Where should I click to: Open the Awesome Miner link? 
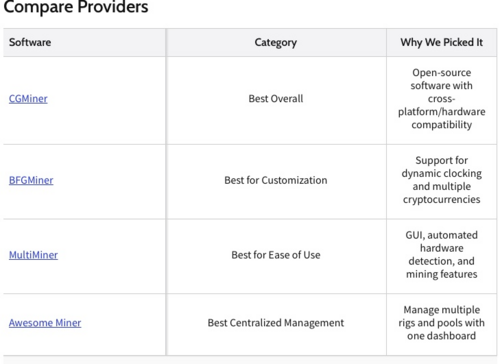click(x=45, y=323)
